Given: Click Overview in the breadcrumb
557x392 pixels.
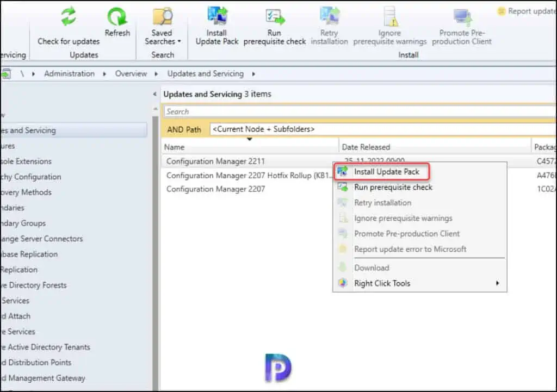Looking at the screenshot, I should point(131,73).
